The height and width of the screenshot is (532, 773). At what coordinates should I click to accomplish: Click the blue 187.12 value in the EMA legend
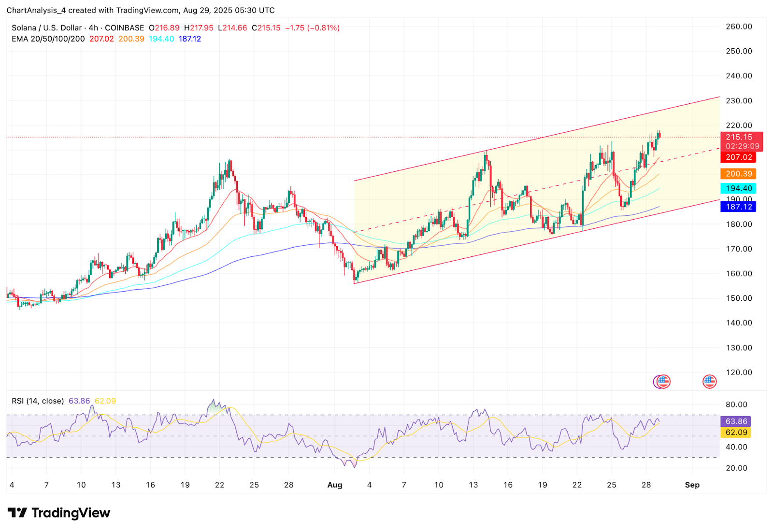pyautogui.click(x=190, y=39)
